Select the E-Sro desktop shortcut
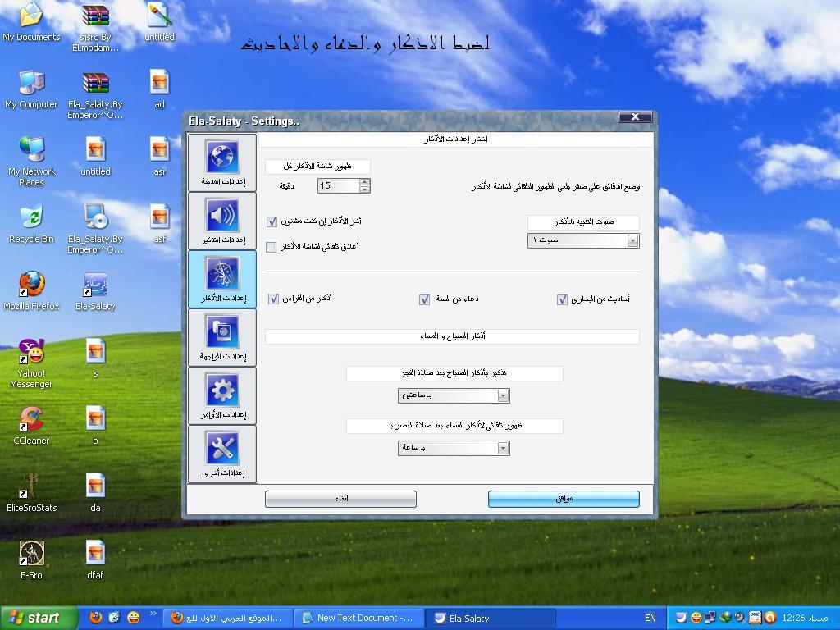This screenshot has height=630, width=840. [31, 560]
